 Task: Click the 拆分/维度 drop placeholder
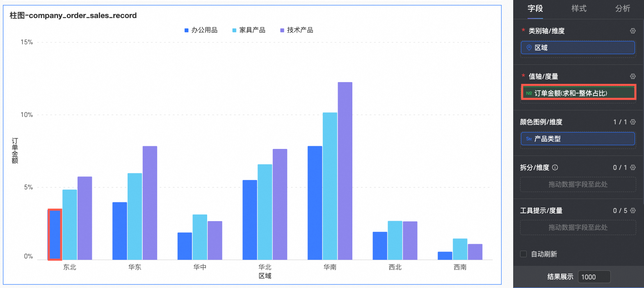(578, 184)
